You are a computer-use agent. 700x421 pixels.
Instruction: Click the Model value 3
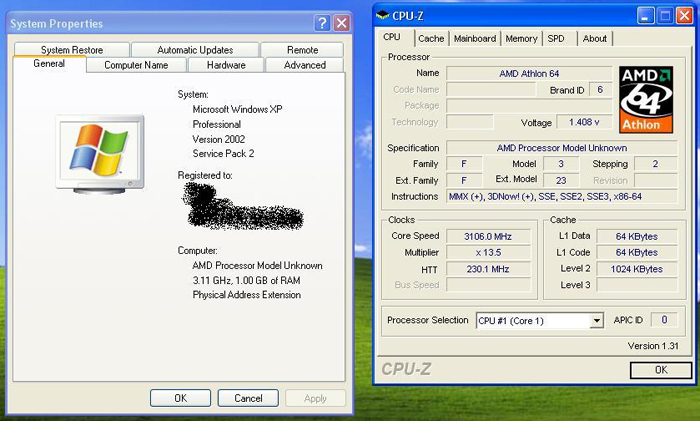561,164
